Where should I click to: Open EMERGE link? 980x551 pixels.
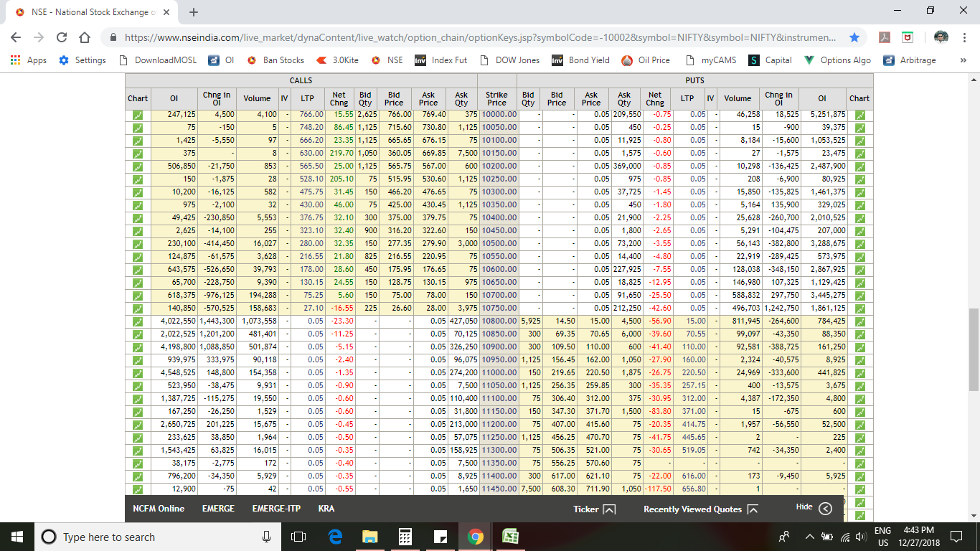point(218,509)
